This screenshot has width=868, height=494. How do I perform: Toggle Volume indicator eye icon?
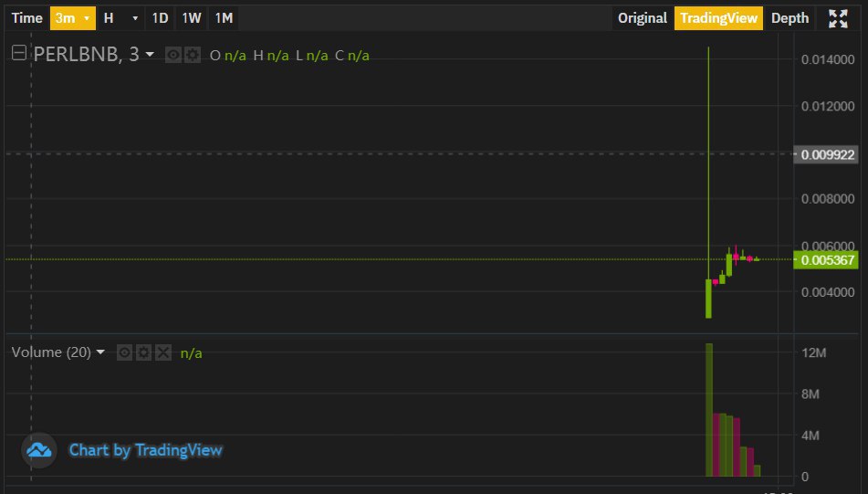(124, 352)
